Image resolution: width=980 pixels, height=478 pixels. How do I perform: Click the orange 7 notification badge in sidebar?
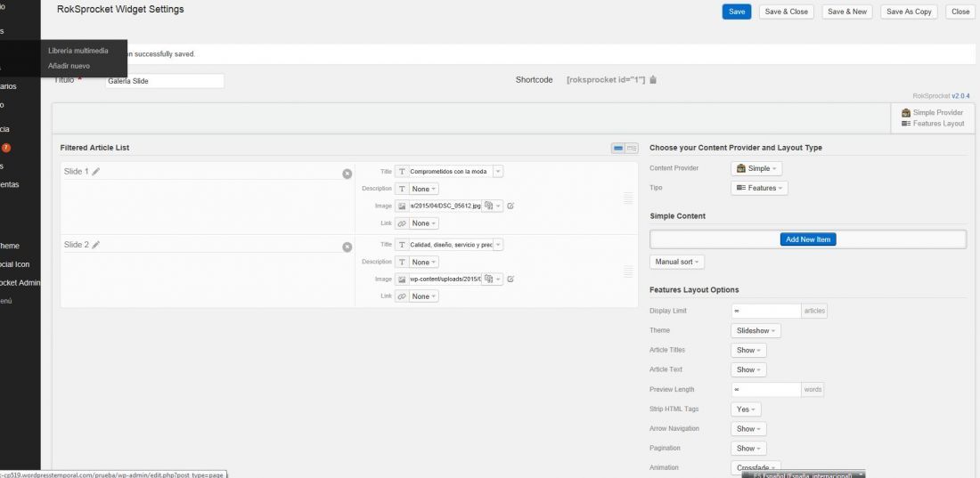click(6, 148)
